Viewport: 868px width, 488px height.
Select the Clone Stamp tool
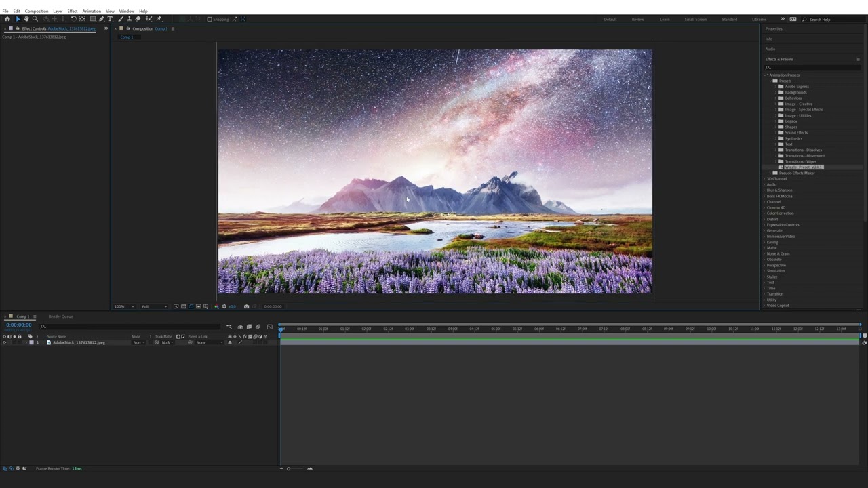point(130,19)
